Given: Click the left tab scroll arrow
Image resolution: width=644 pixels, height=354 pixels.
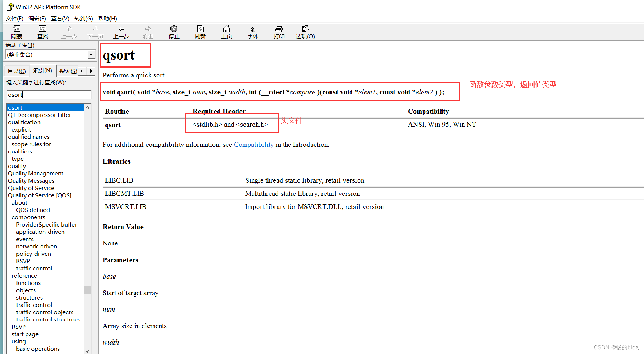Looking at the screenshot, I should pyautogui.click(x=81, y=71).
